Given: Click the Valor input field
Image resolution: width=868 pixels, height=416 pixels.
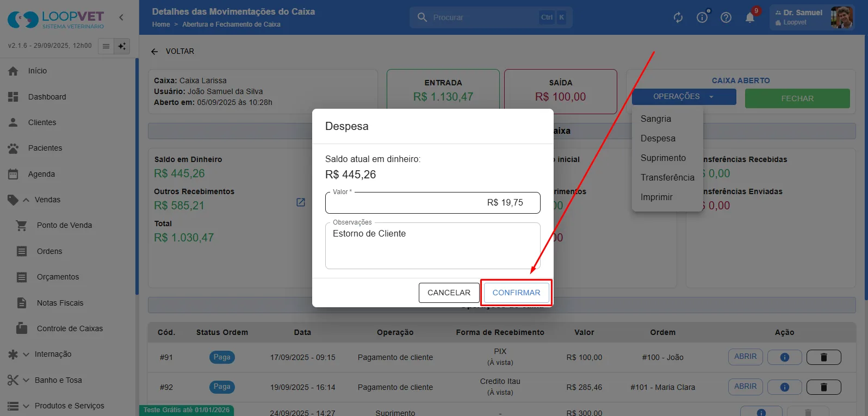Looking at the screenshot, I should [433, 203].
